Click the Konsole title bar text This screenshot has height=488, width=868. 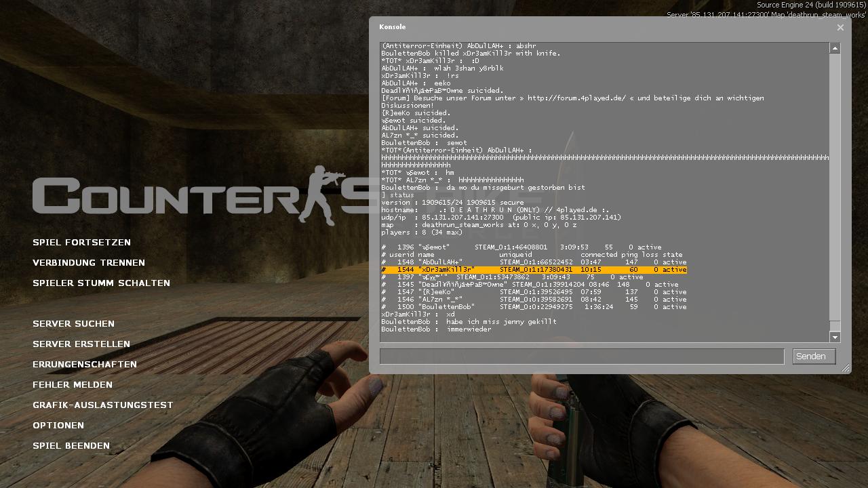click(x=393, y=27)
